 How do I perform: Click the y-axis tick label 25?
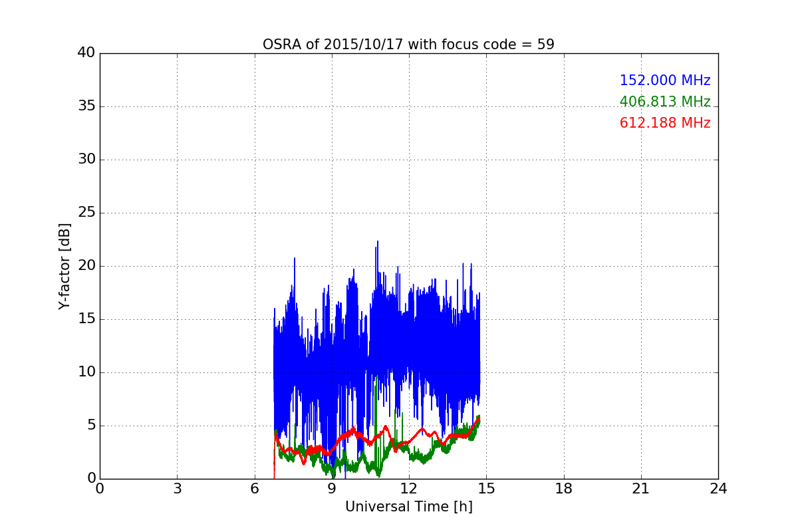click(86, 213)
